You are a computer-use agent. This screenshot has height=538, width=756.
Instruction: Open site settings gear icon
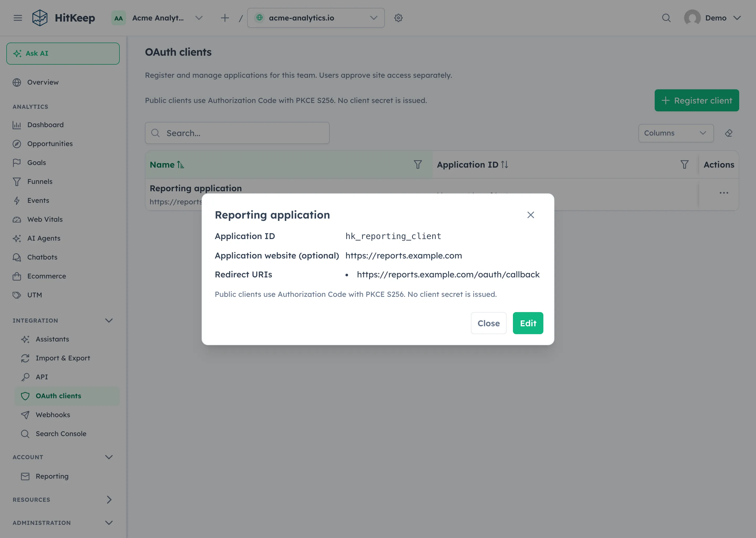click(x=398, y=18)
